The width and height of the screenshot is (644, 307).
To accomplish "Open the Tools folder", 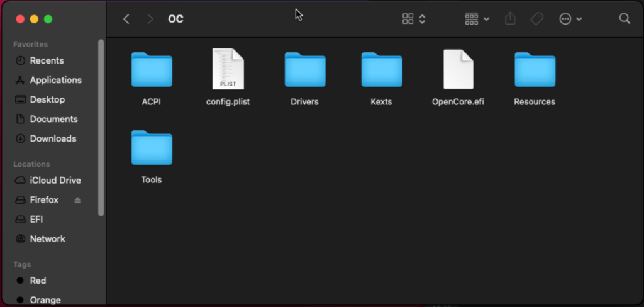I will point(152,148).
